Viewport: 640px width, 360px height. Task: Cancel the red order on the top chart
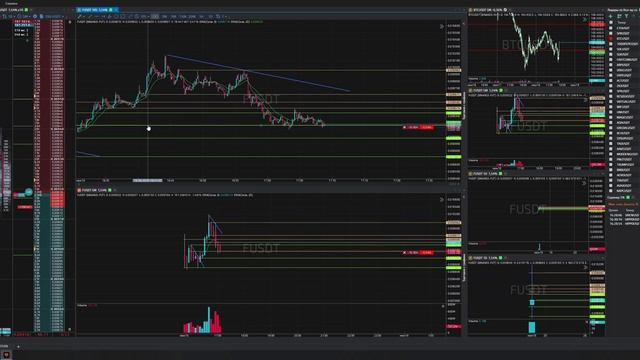click(404, 127)
